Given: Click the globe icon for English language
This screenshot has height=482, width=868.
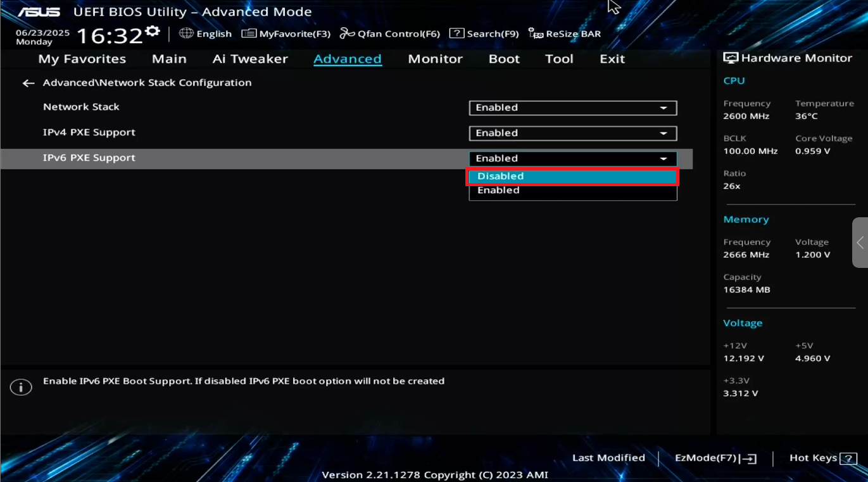Looking at the screenshot, I should coord(186,34).
